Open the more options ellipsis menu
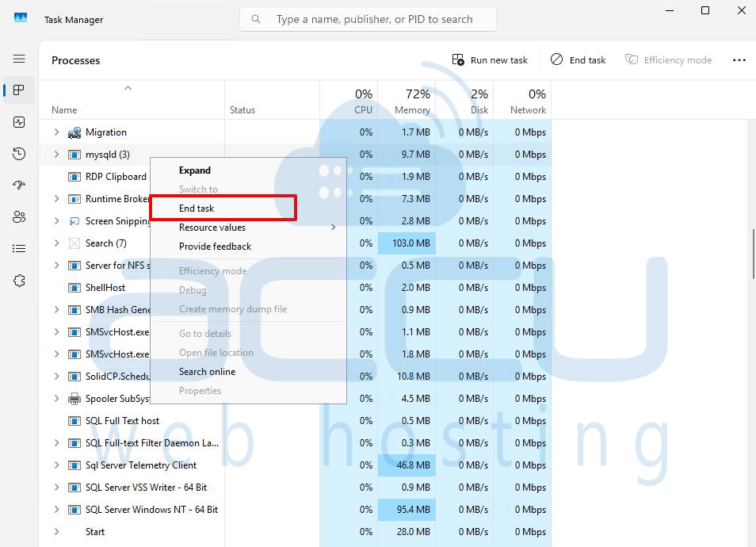The width and height of the screenshot is (756, 547). click(x=739, y=60)
